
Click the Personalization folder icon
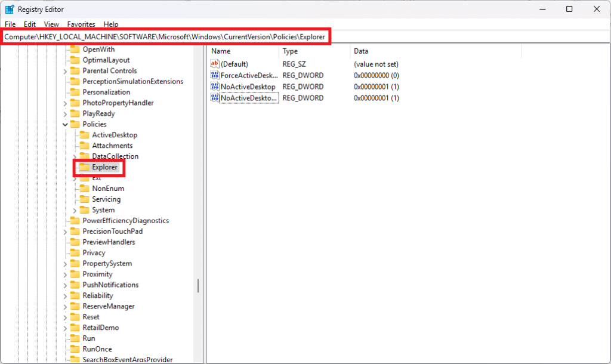(75, 92)
